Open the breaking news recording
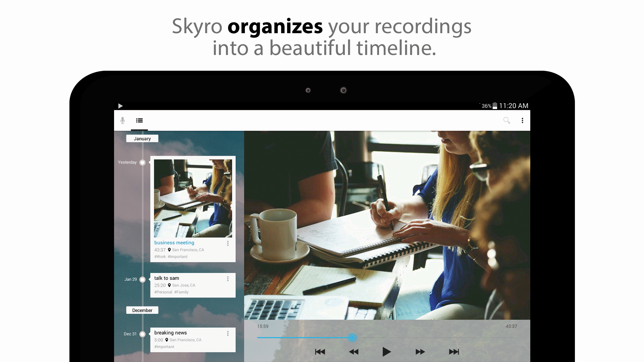Screen dimensions: 644x362 (x=193, y=340)
